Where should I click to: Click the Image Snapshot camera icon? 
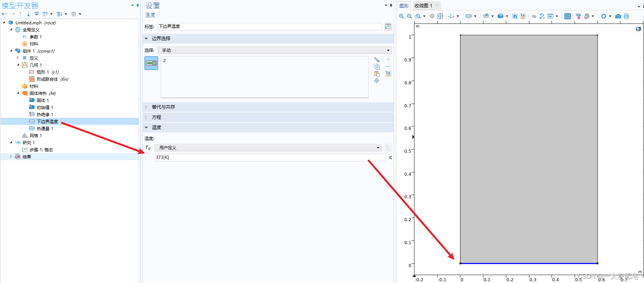(618, 16)
